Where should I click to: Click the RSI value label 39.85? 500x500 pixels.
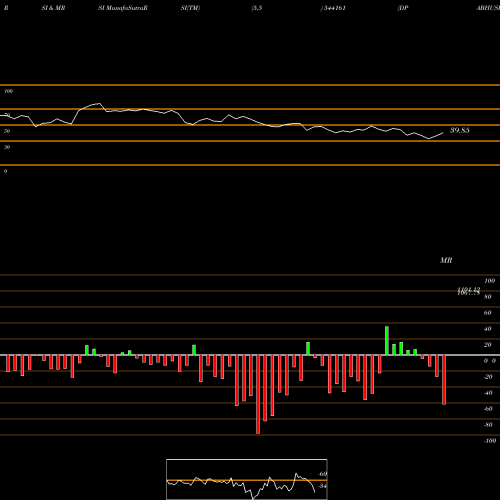pos(460,130)
